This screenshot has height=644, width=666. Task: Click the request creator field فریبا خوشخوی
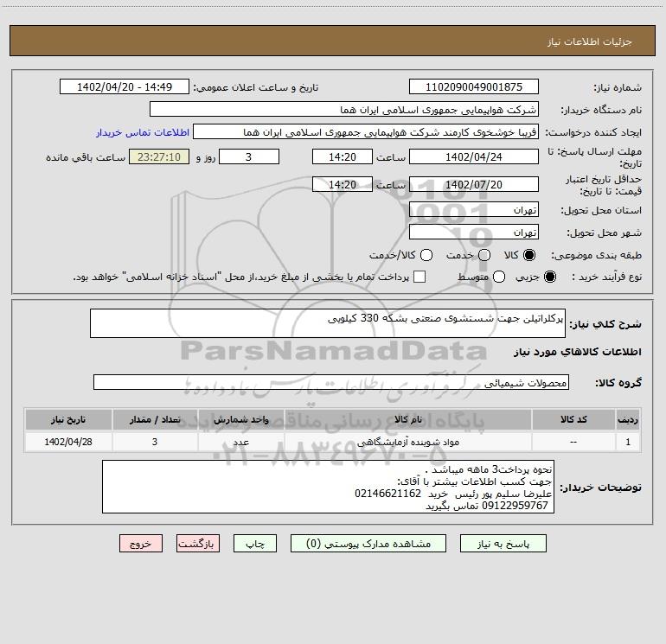pos(366,131)
